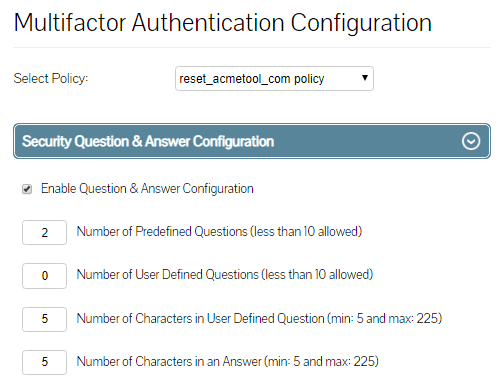This screenshot has height=390, width=500.
Task: Focus the Number of Predefined Questions field
Action: click(44, 232)
